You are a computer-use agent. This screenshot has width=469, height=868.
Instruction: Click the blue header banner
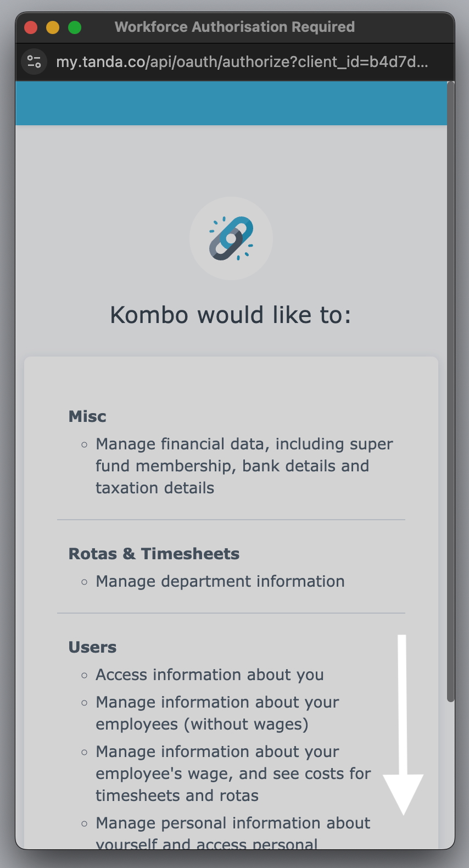pyautogui.click(x=231, y=103)
